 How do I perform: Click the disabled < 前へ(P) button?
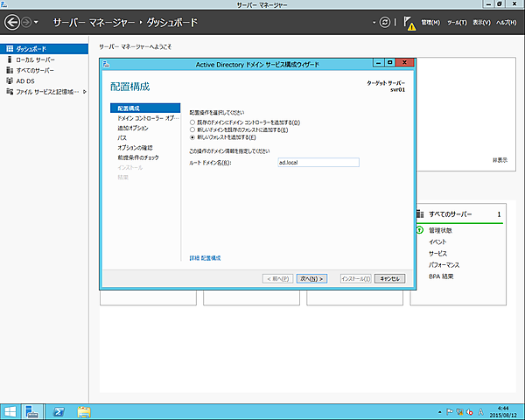tap(278, 278)
